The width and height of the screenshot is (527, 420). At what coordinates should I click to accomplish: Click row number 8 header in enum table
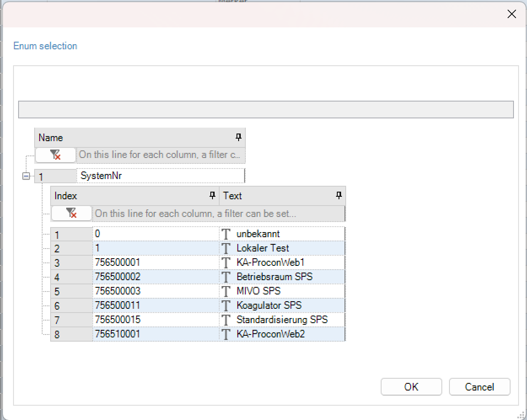[x=71, y=334]
